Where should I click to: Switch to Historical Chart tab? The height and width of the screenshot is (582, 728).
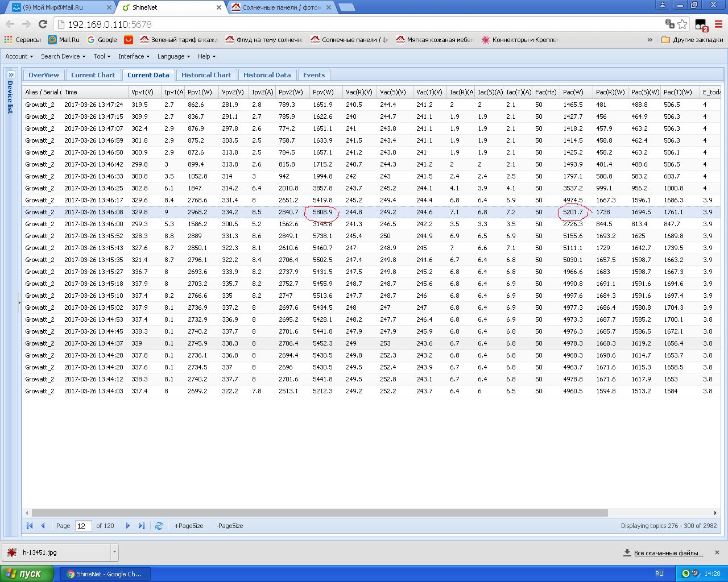(x=206, y=75)
